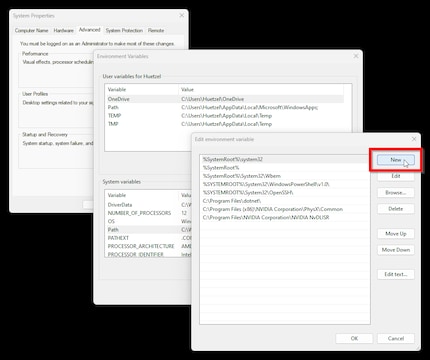Open Edit text... mode
This screenshot has height=360, width=430.
click(x=396, y=274)
